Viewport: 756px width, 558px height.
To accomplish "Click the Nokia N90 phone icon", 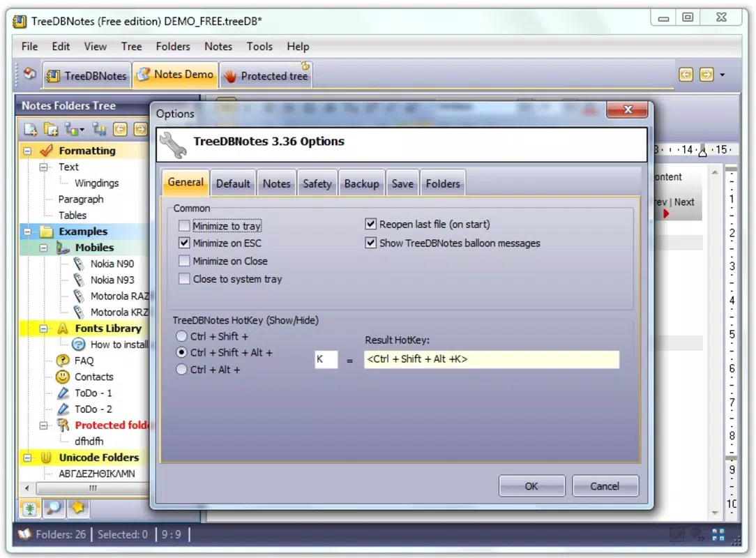I will tap(79, 264).
